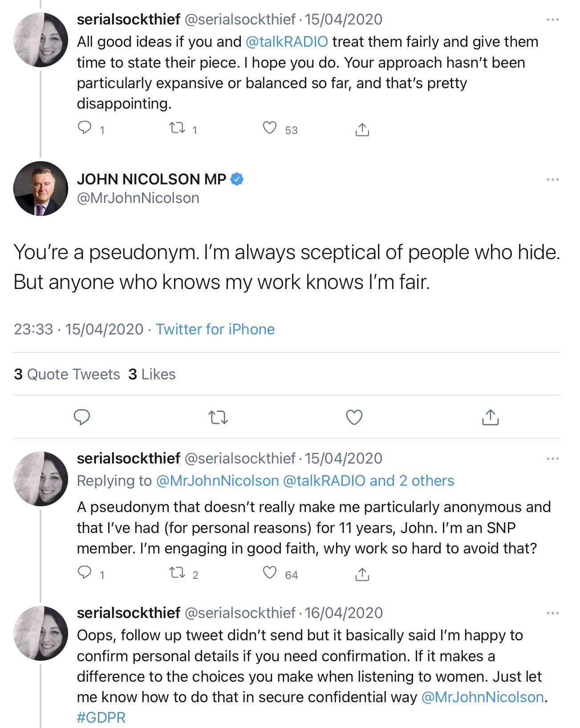Share John Nicolson's main tweet

pos(490,417)
